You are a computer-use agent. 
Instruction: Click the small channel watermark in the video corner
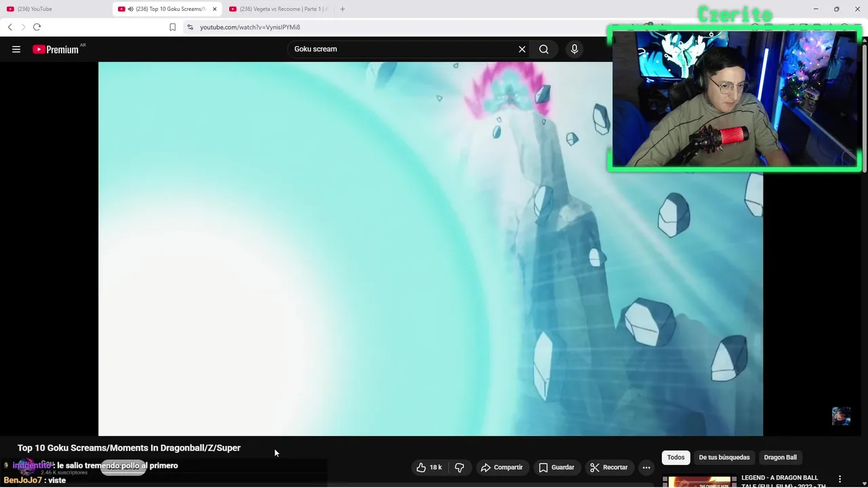(841, 416)
